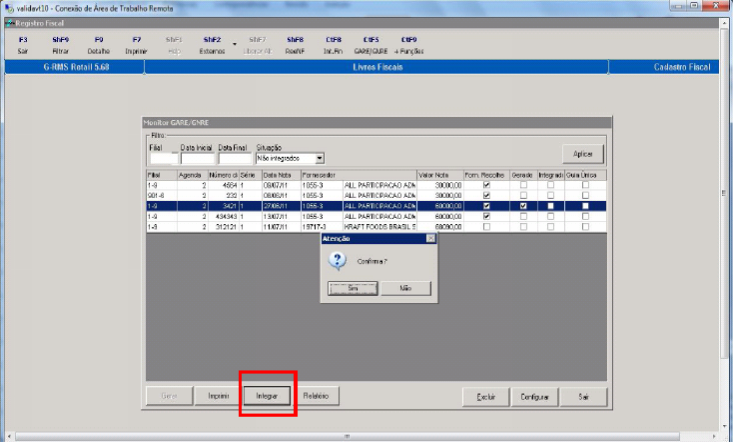Toggle Form. Recolhe checkbox for note 434343

click(x=486, y=216)
